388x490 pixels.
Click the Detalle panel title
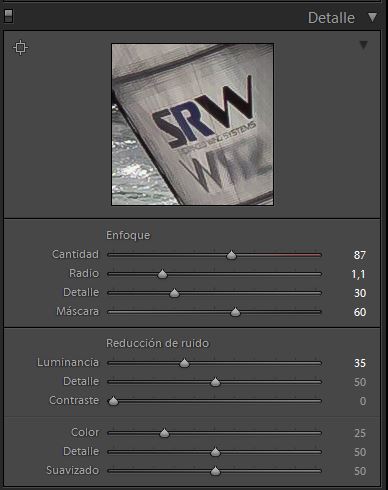(331, 18)
